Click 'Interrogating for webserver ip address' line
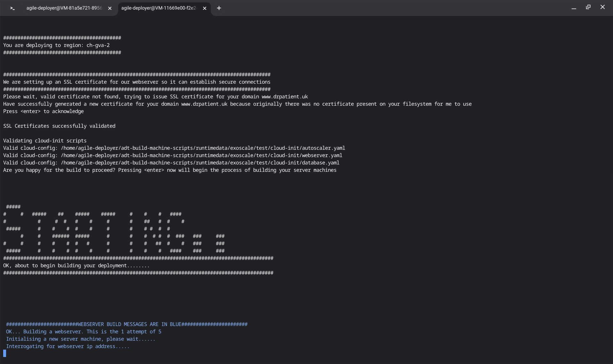The width and height of the screenshot is (613, 364). point(68,346)
